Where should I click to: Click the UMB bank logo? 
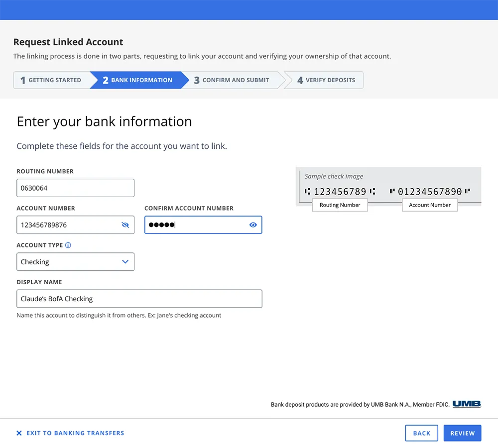(467, 404)
